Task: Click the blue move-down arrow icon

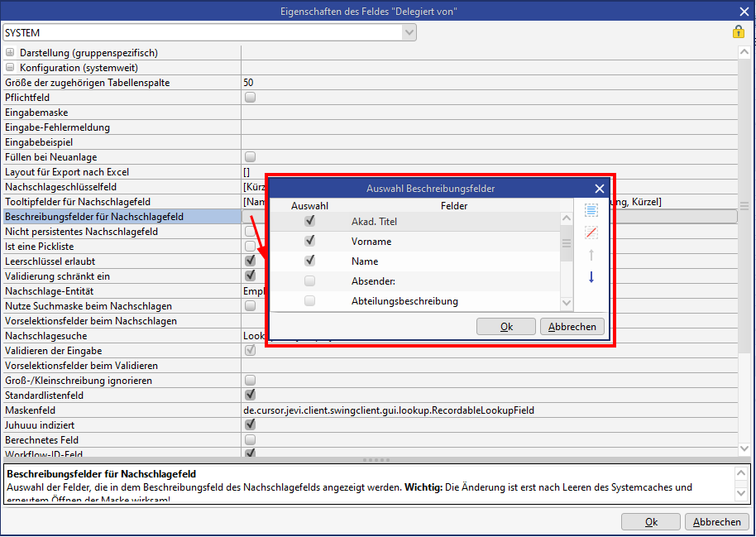Action: coord(591,277)
